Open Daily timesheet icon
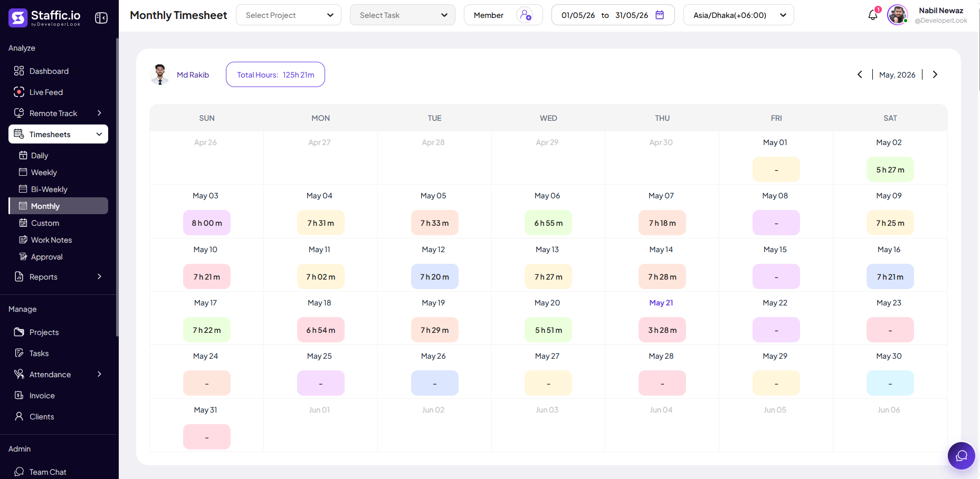The height and width of the screenshot is (479, 980). tap(23, 155)
